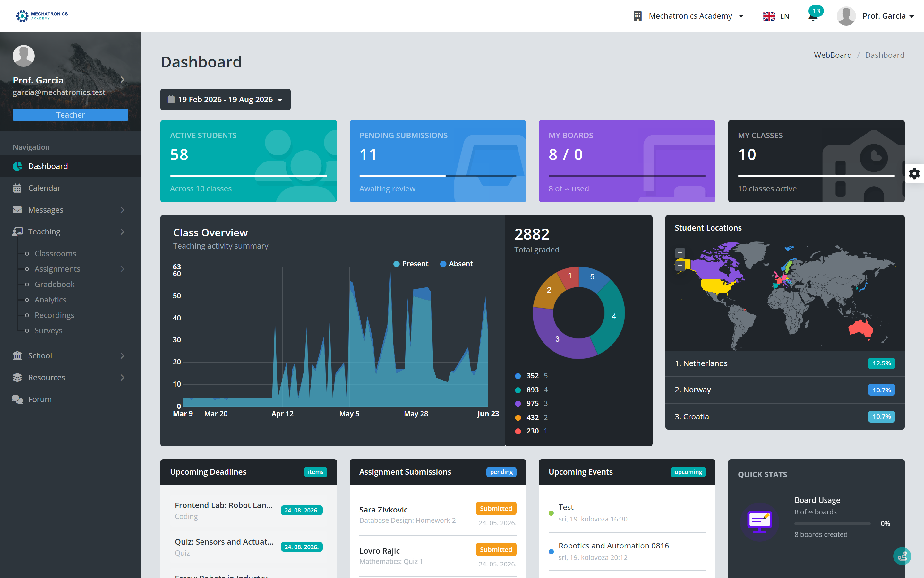Open Gradebook in the Teaching menu

[55, 285]
